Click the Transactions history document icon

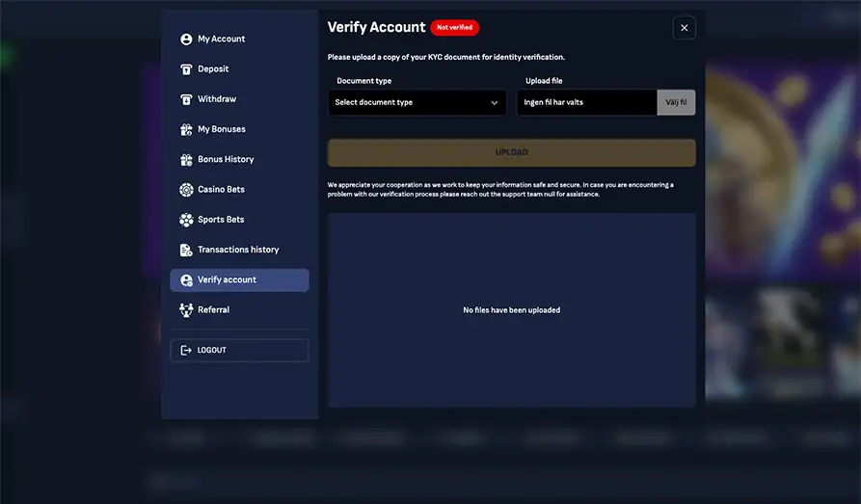[x=186, y=250]
